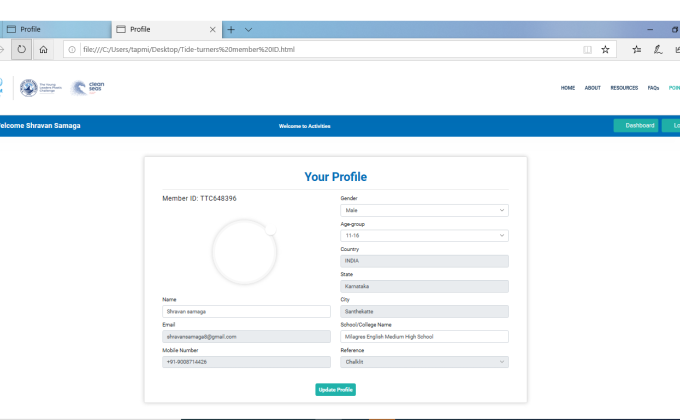Screen dimensions: 680x420
Task: Open the favorites hub icon
Action: click(636, 49)
